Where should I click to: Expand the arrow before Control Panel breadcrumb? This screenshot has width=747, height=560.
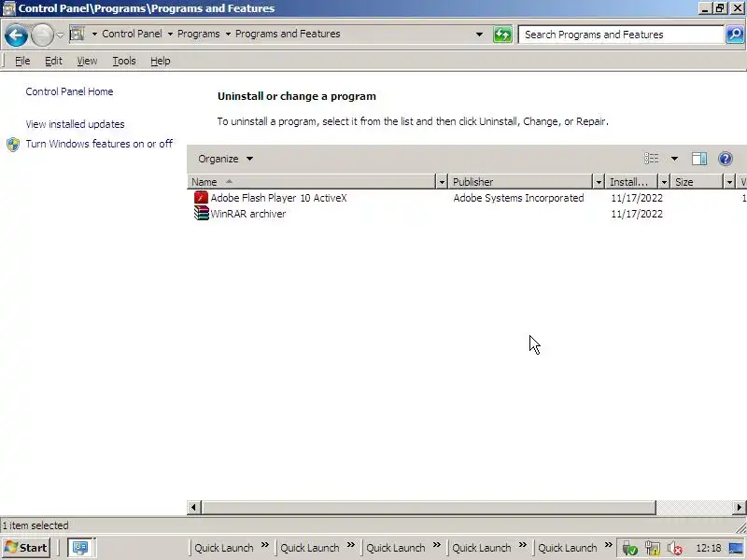coord(94,34)
